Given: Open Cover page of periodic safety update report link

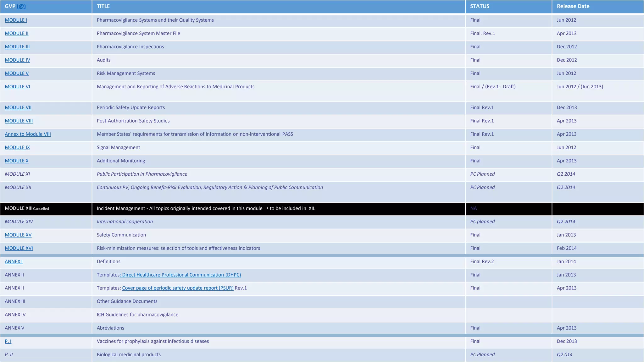Looking at the screenshot, I should [x=178, y=288].
